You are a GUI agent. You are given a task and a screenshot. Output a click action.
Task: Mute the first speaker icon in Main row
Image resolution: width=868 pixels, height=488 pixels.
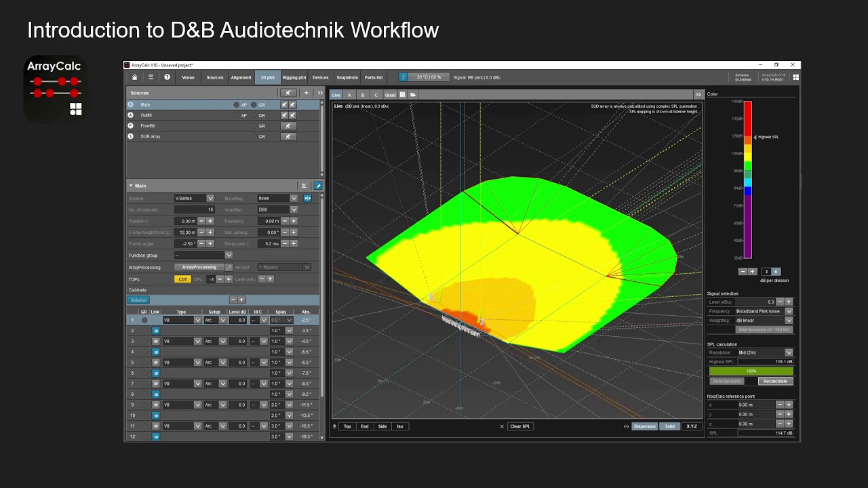[x=285, y=105]
